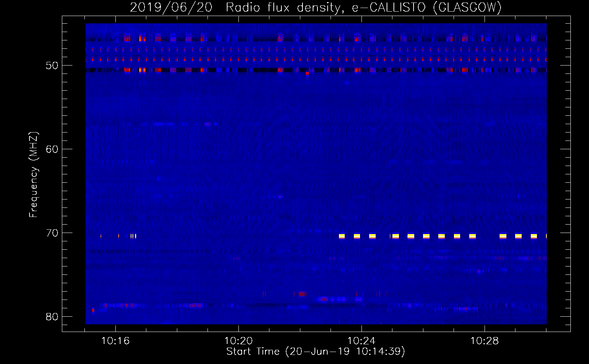Click the 10:20 time tick label
589x364 pixels.
tap(238, 341)
